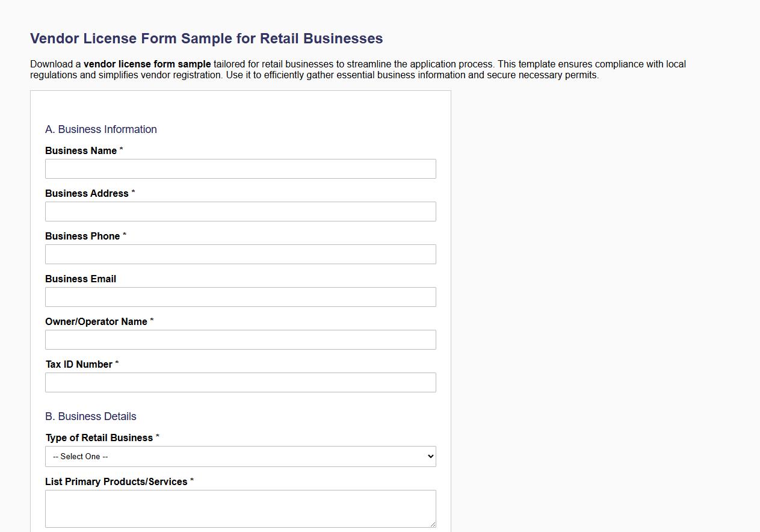Select the Business Phone text box
The height and width of the screenshot is (532, 760).
pyautogui.click(x=241, y=254)
